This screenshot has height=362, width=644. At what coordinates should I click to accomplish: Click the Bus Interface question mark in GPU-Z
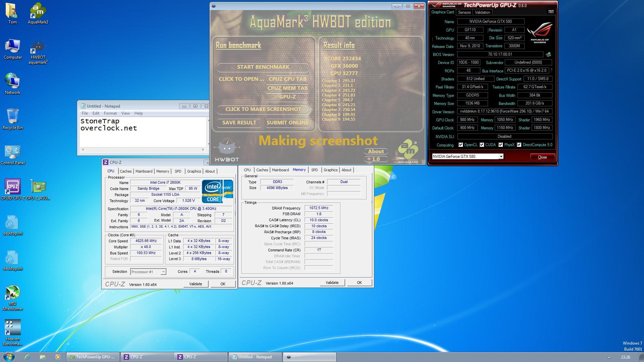pyautogui.click(x=551, y=70)
